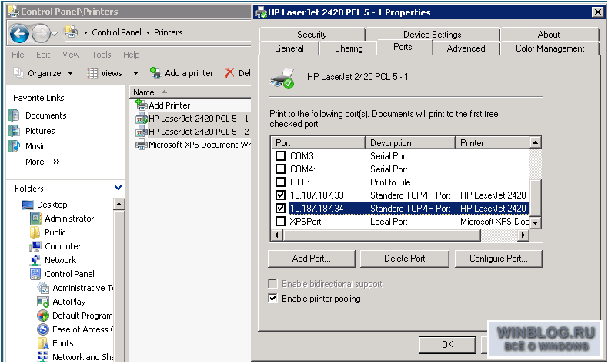This screenshot has height=364, width=608.
Task: Check the COM3: port checkbox
Action: (280, 156)
